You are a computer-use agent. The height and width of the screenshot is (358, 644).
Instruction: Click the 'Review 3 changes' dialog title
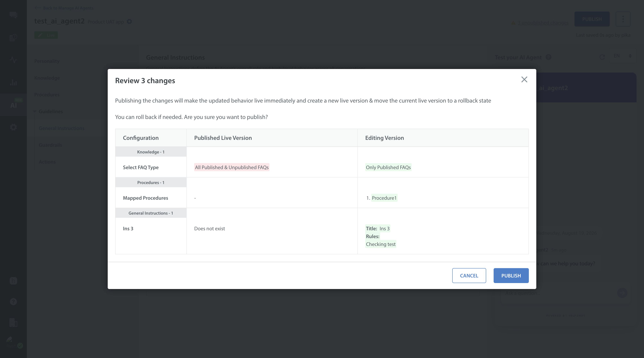coord(145,81)
